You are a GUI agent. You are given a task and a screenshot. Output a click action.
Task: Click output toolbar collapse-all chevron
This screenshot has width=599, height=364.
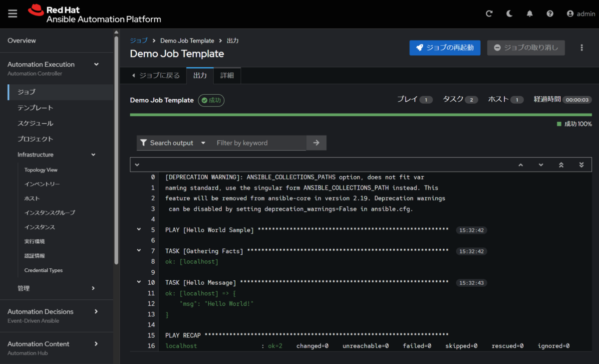point(137,165)
